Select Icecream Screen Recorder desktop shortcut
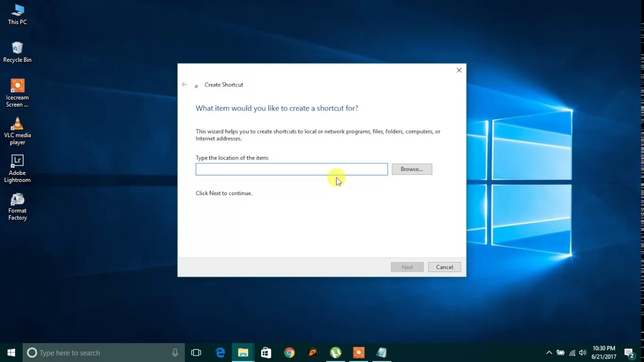644x362 pixels. [17, 94]
